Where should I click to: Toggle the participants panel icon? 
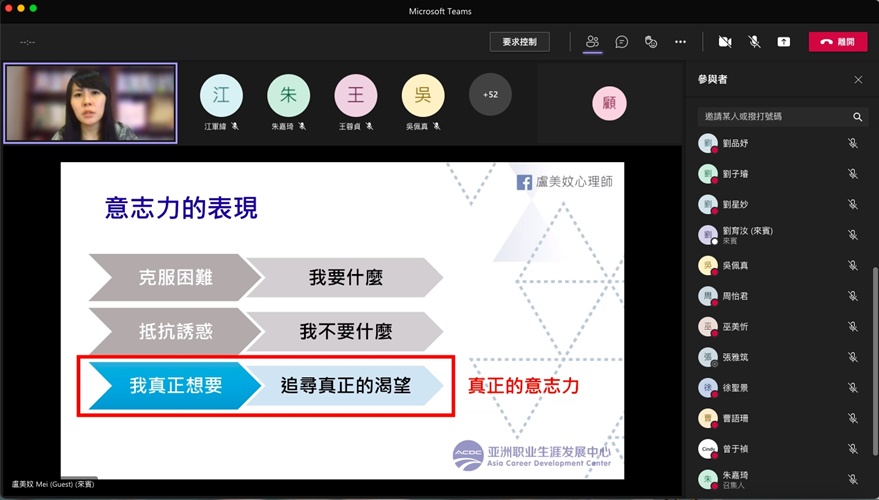pos(593,42)
